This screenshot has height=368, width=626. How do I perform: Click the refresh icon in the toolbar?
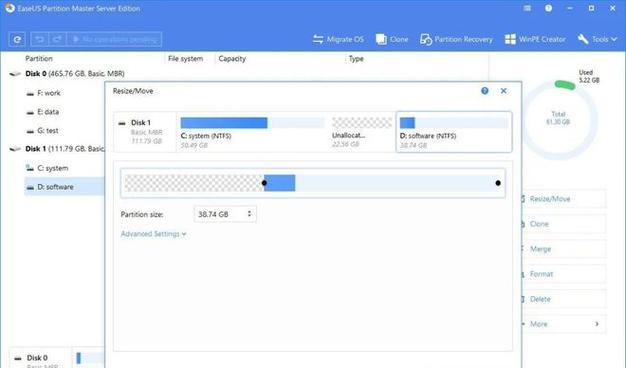pos(17,39)
